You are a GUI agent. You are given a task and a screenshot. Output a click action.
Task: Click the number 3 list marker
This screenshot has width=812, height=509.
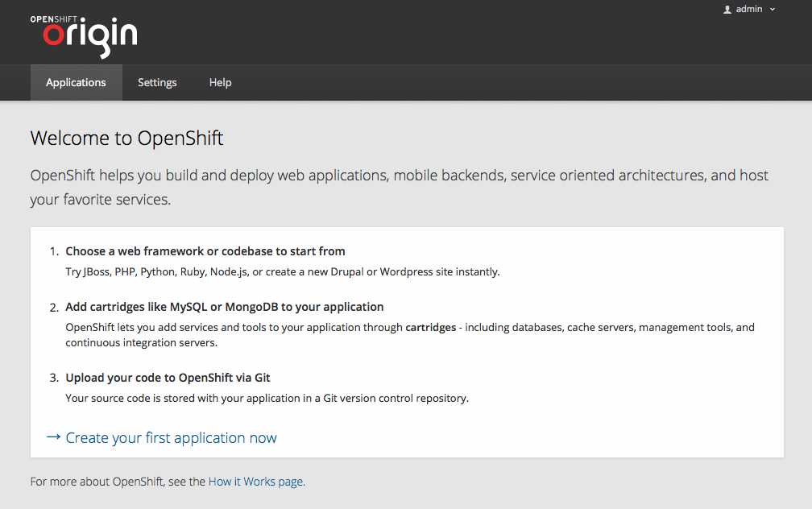pyautogui.click(x=54, y=377)
